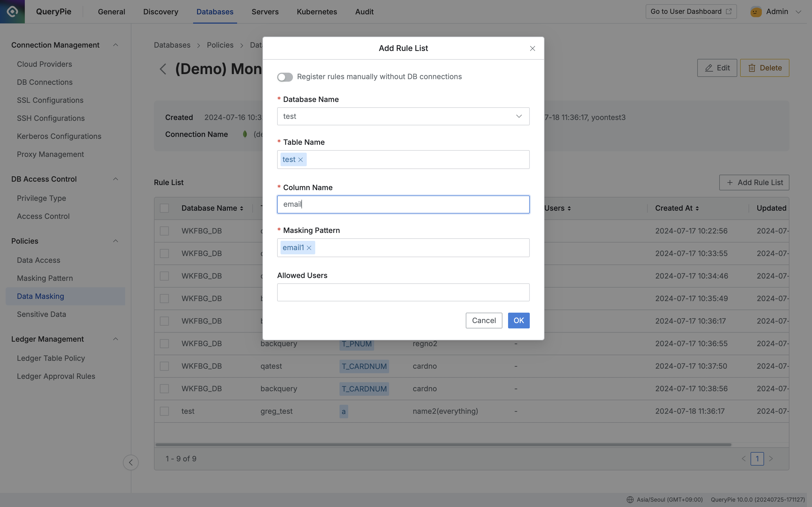Click the external link icon beside Go to User Dashboard

pos(729,11)
